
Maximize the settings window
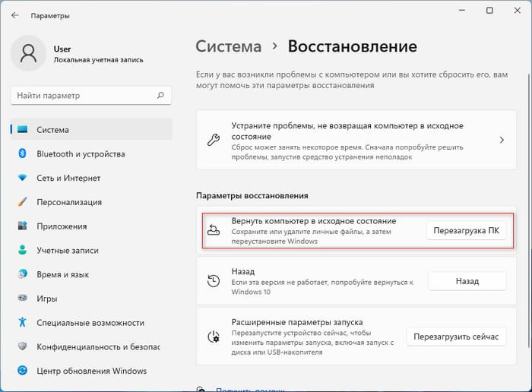[489, 11]
